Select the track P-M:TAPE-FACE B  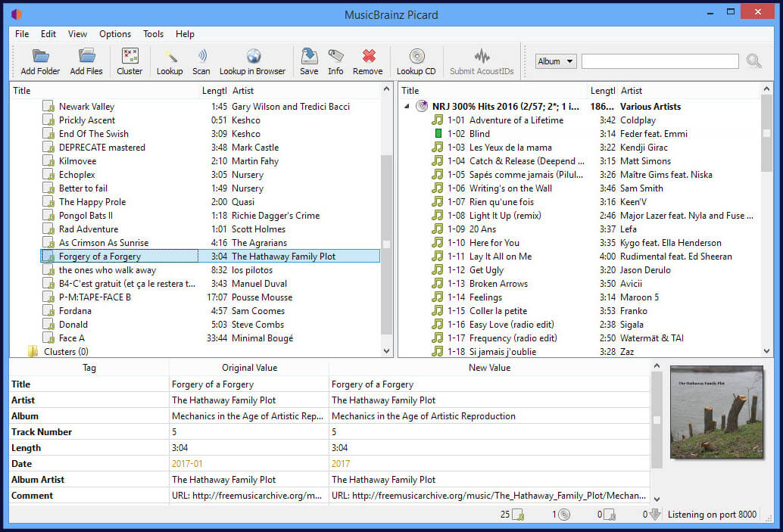[x=95, y=297]
